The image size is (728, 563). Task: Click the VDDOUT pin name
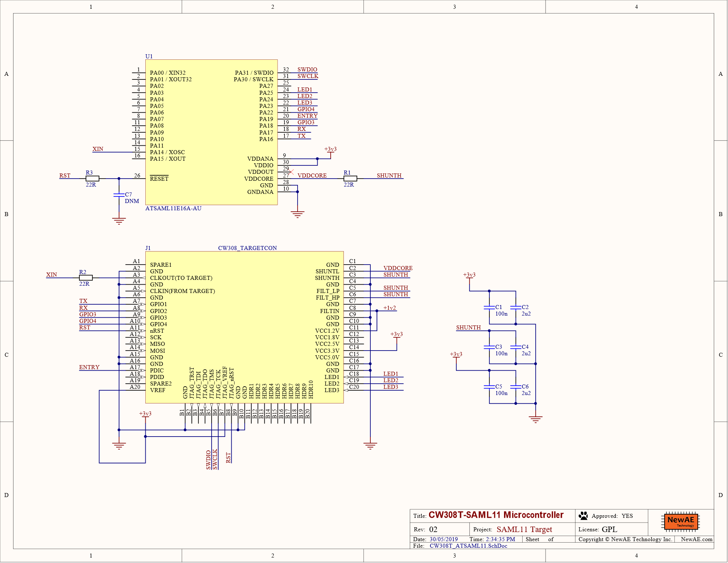tap(260, 172)
